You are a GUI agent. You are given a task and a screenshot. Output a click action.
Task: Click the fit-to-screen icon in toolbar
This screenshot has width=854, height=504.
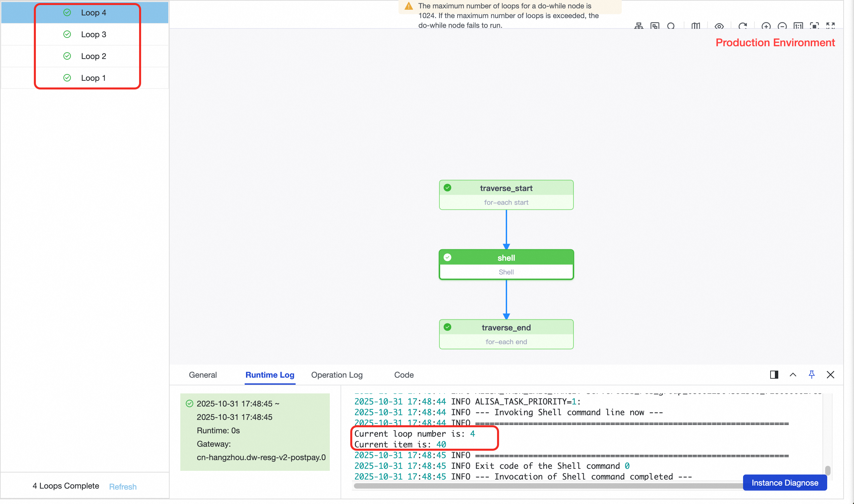(x=814, y=26)
